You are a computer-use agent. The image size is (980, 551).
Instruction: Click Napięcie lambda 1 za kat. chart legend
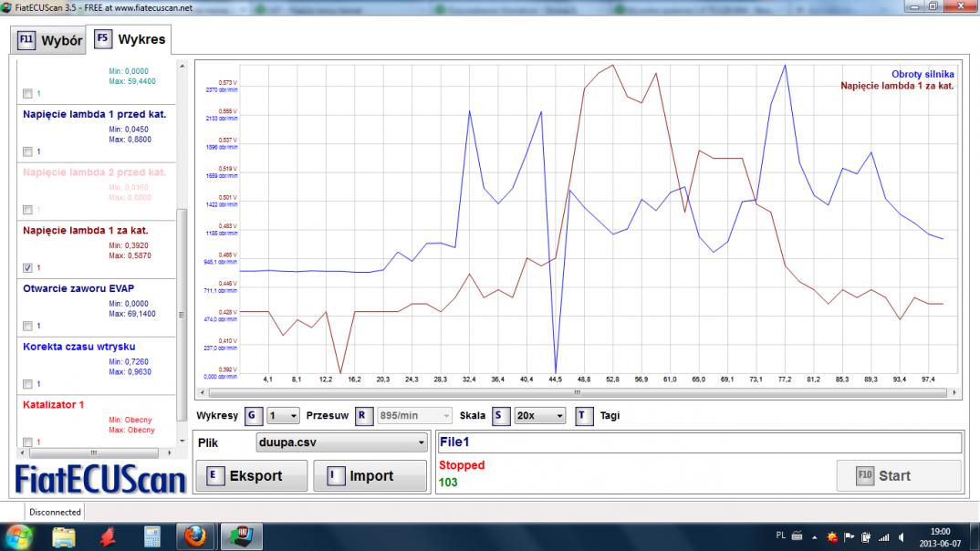click(x=897, y=86)
